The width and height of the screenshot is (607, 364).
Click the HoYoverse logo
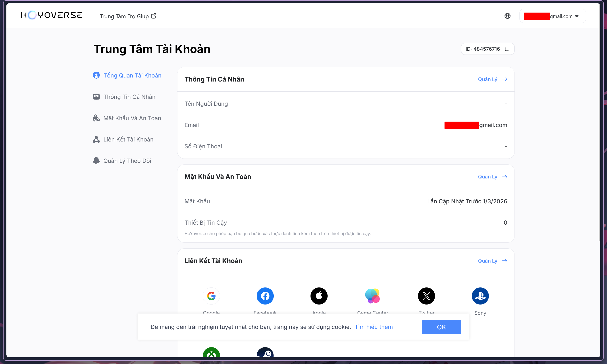[x=51, y=15]
